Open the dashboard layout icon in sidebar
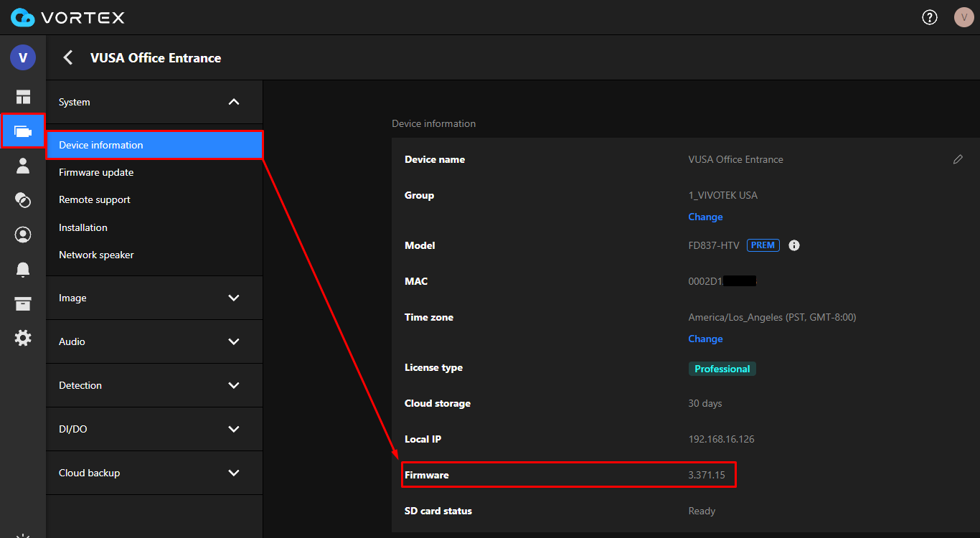The image size is (980, 538). [x=23, y=97]
